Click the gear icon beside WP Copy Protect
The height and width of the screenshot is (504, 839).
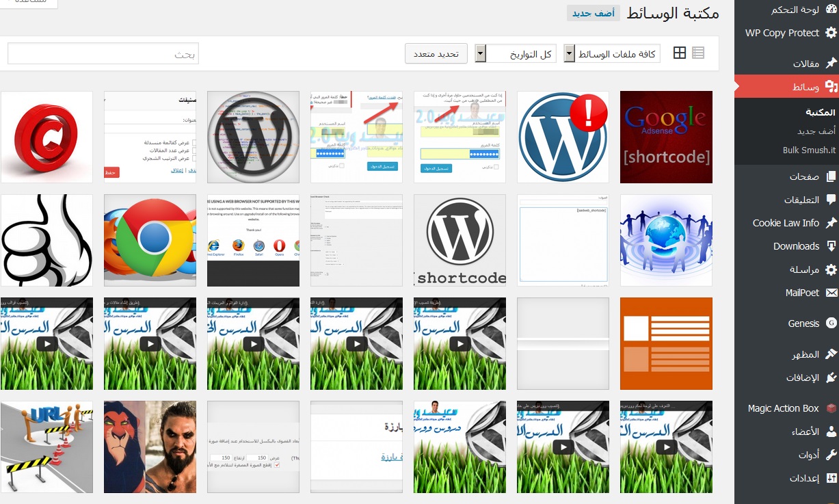(x=831, y=33)
